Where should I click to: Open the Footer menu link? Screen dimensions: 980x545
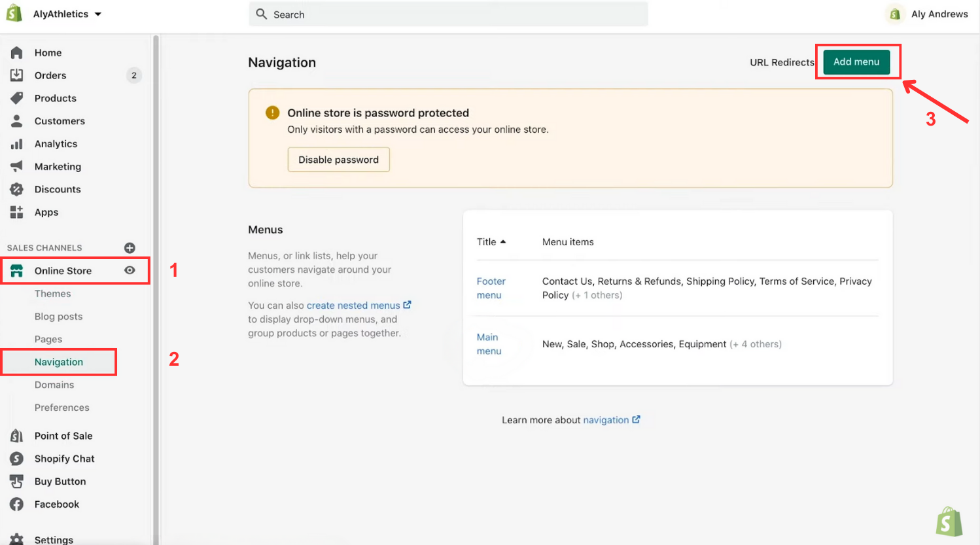pos(491,288)
